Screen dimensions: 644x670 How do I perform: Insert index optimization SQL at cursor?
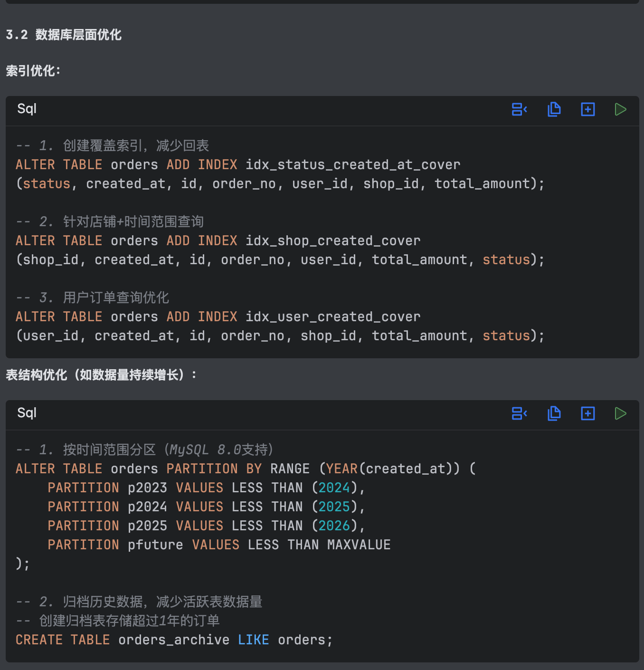point(519,109)
